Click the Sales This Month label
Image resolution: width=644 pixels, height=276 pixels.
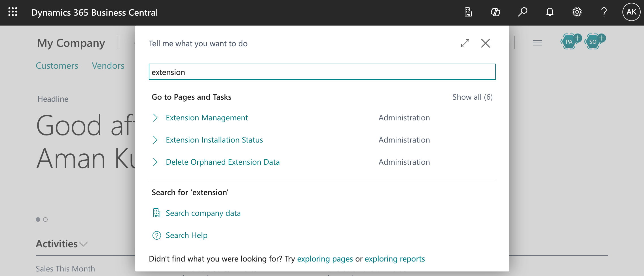pyautogui.click(x=65, y=269)
